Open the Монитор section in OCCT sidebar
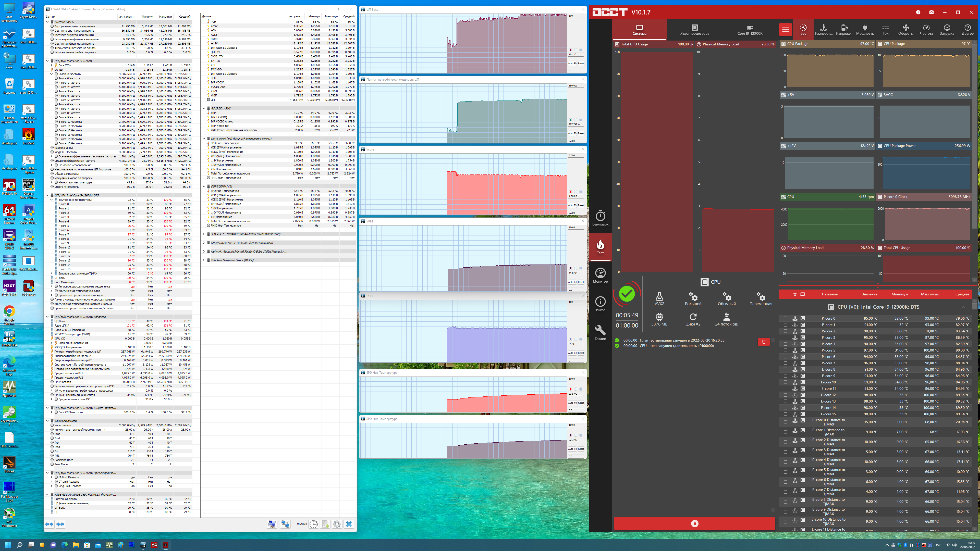Screen dimensions: 980x551 coord(600,275)
